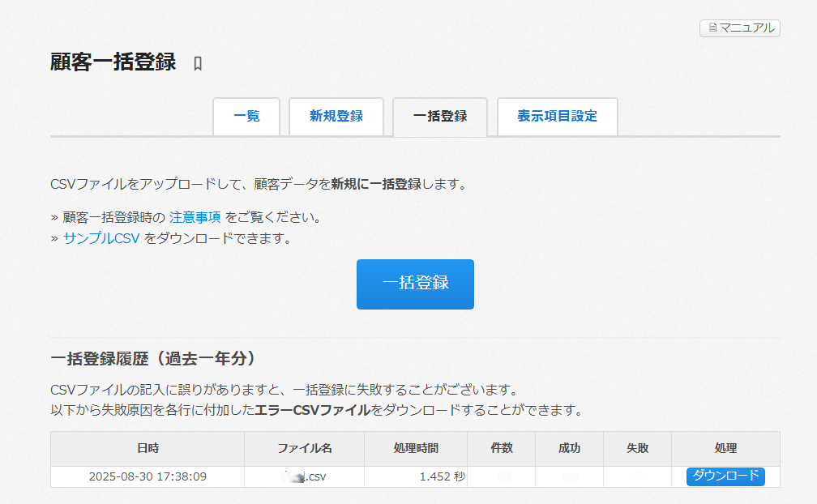817x504 pixels.
Task: Click the 日時 column header
Action: click(x=148, y=449)
